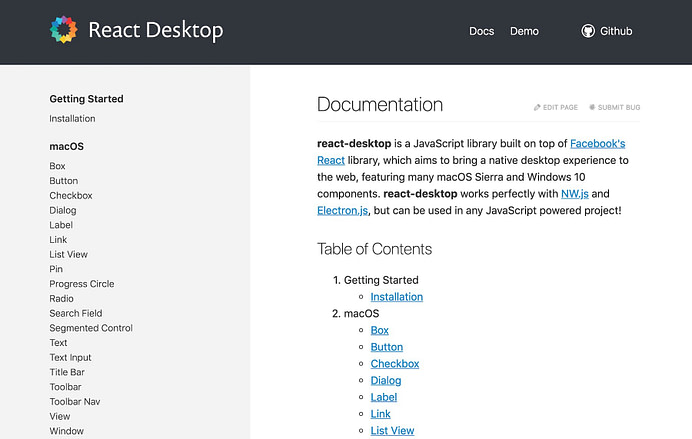Screen dimensions: 692x439
Task: Select Dialog in the sidebar
Action: click(x=63, y=210)
